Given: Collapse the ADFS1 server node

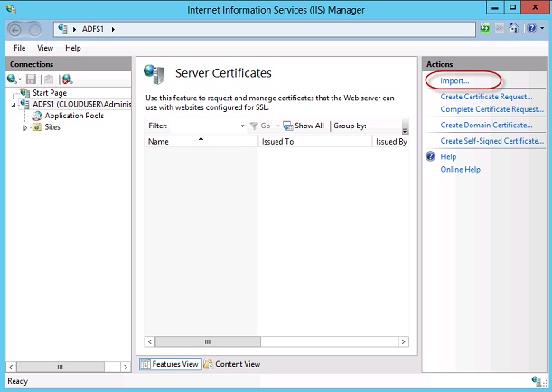Looking at the screenshot, I should point(14,105).
